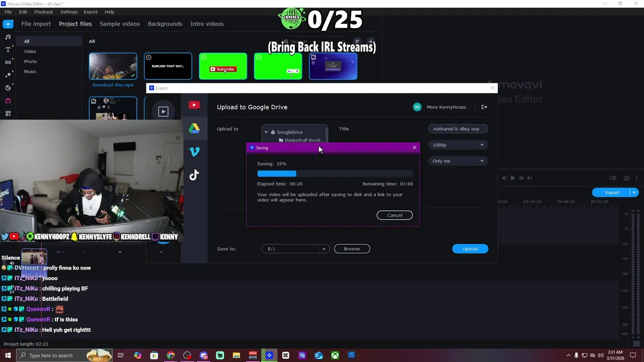The image size is (644, 362).
Task: Open the More tools grid icon
Action: coord(8,114)
